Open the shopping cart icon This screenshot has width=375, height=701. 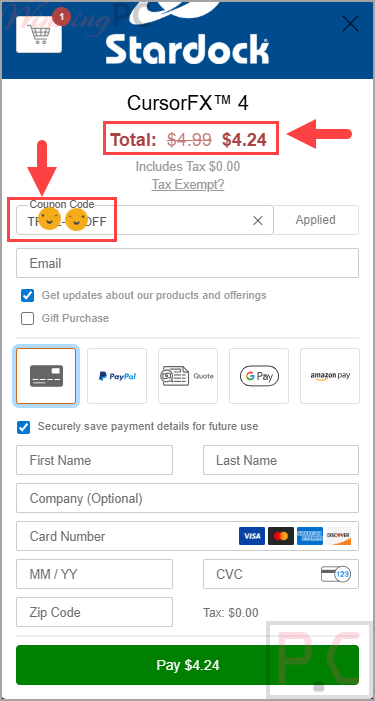[38, 34]
